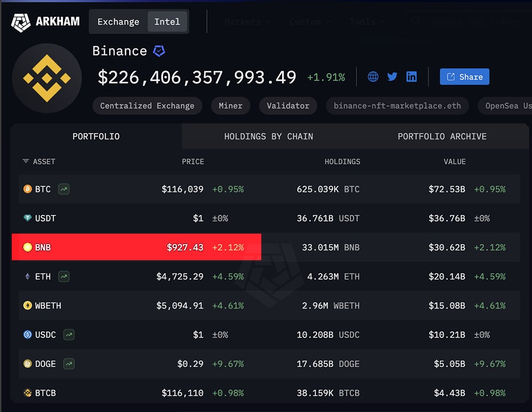532x412 pixels.
Task: Open the PORTFOLIO ARCHIVE tab
Action: coord(442,136)
